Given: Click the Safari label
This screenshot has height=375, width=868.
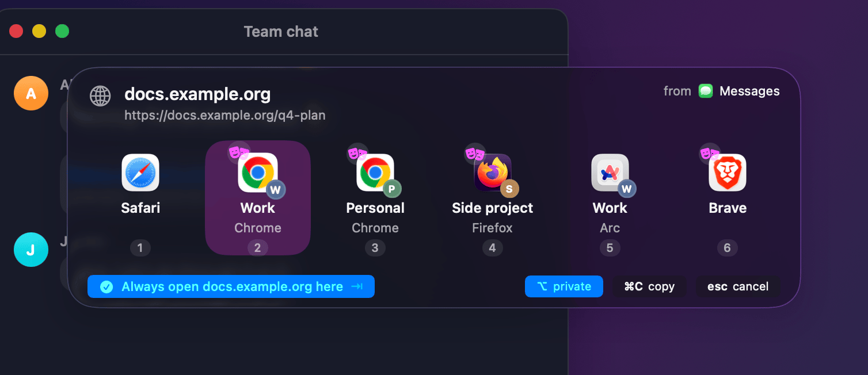Looking at the screenshot, I should (x=140, y=208).
